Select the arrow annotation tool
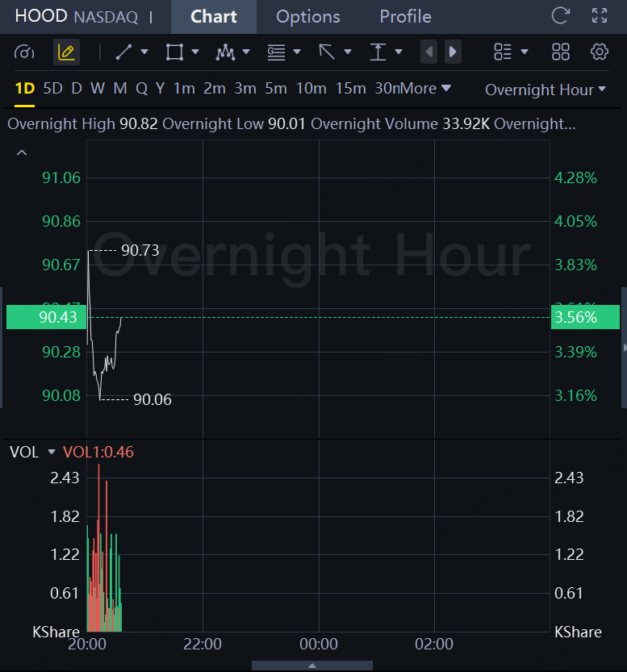Screen dimensions: 627x672 (327, 52)
